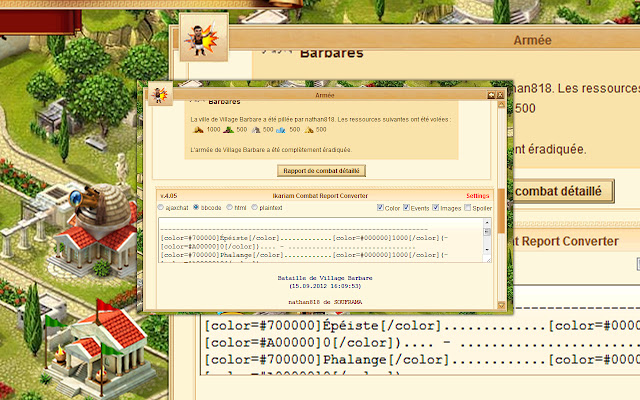Click the wood resource icon beside 1000
Image resolution: width=640 pixels, height=400 pixels.
198,130
